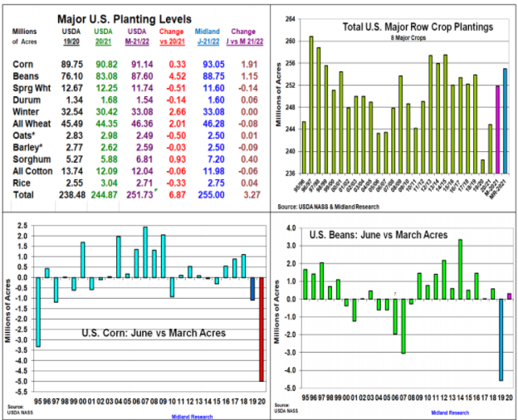518x420 pixels.
Task: Click the tallest 96/97 plantings bar
Action: [311, 105]
